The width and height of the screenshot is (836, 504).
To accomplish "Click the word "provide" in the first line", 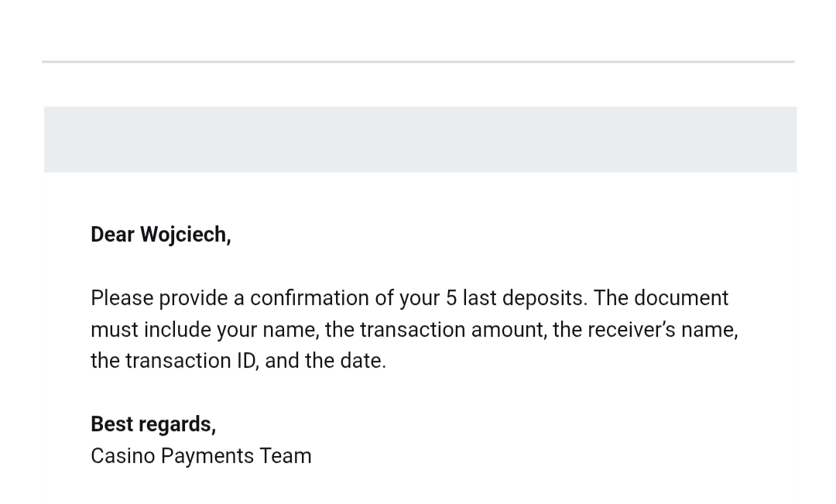I will (x=187, y=298).
